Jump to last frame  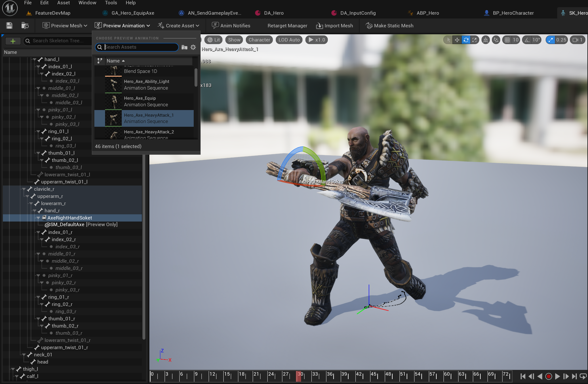click(574, 376)
